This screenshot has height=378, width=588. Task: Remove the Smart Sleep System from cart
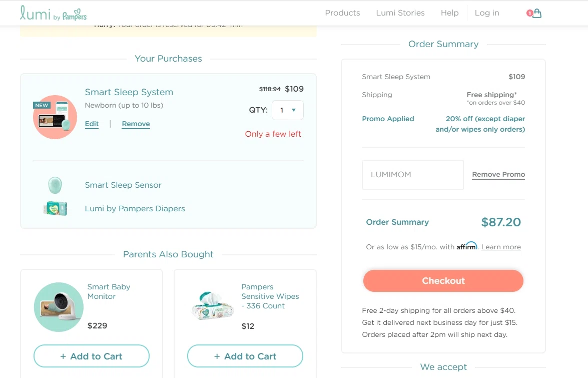[x=136, y=124]
